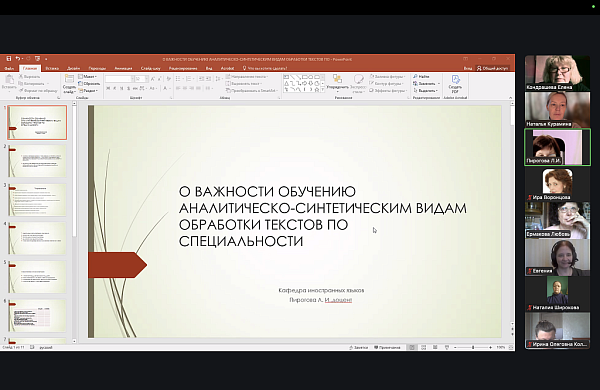
Task: Open the Раздел (Section) dropdown
Action: [88, 91]
